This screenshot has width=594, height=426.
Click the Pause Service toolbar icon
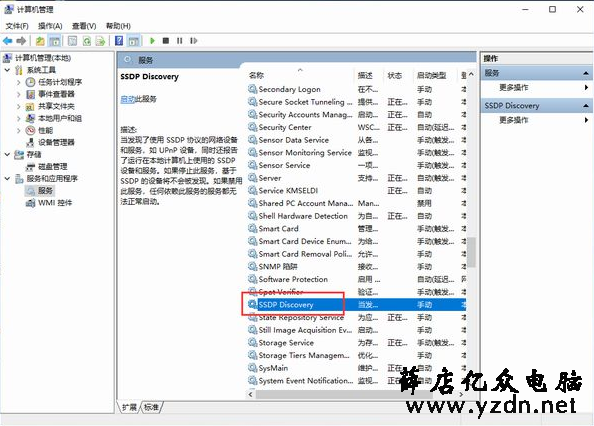(179, 41)
